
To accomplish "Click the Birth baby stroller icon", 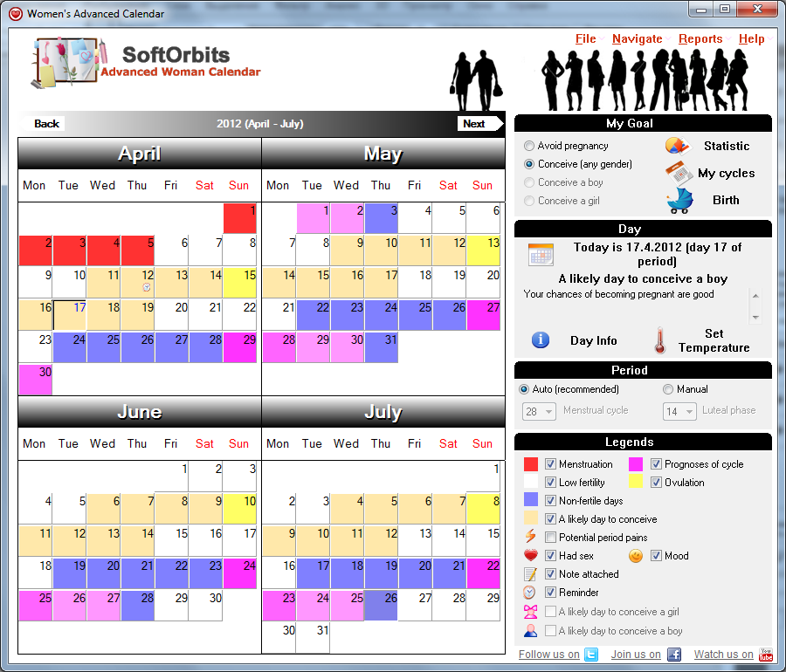I will (679, 201).
